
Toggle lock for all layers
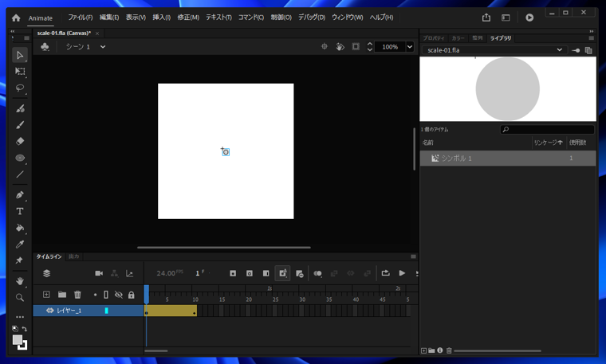[131, 295]
